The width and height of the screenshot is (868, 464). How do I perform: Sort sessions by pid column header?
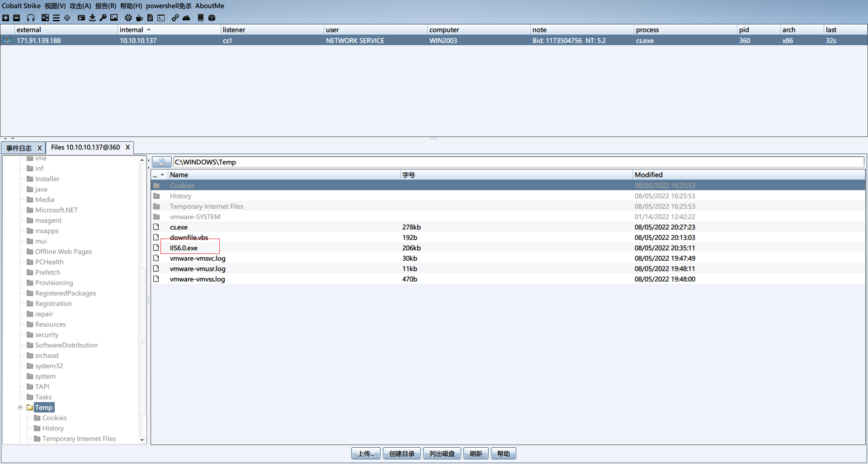[x=759, y=30]
